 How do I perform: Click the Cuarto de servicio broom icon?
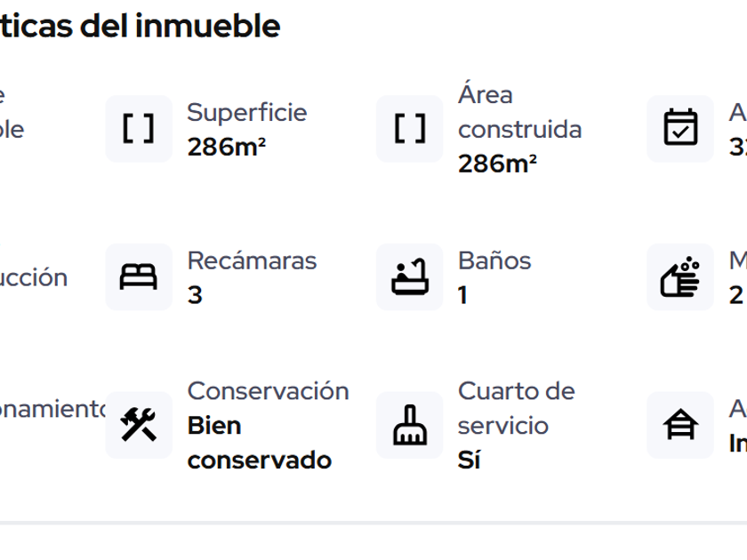pyautogui.click(x=409, y=425)
